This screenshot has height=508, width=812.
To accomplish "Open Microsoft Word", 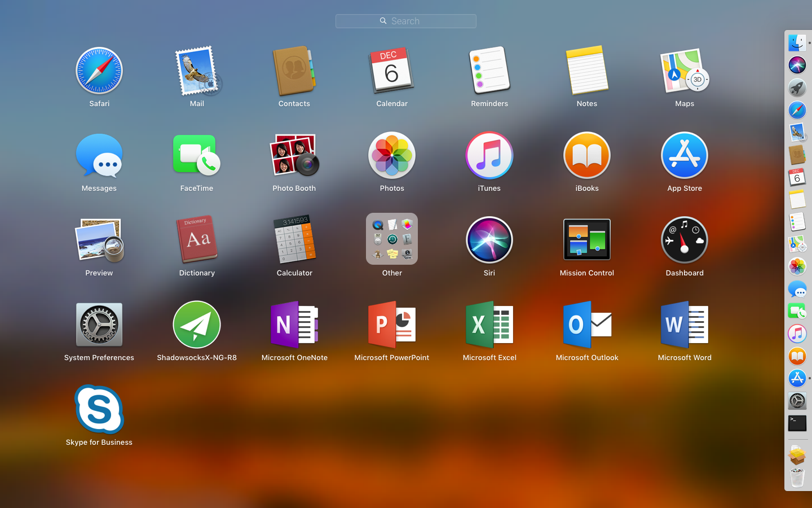I will coord(685,325).
